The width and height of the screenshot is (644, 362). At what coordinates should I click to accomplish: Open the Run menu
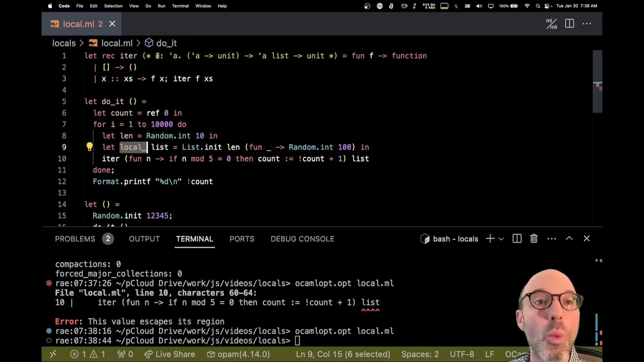click(161, 6)
